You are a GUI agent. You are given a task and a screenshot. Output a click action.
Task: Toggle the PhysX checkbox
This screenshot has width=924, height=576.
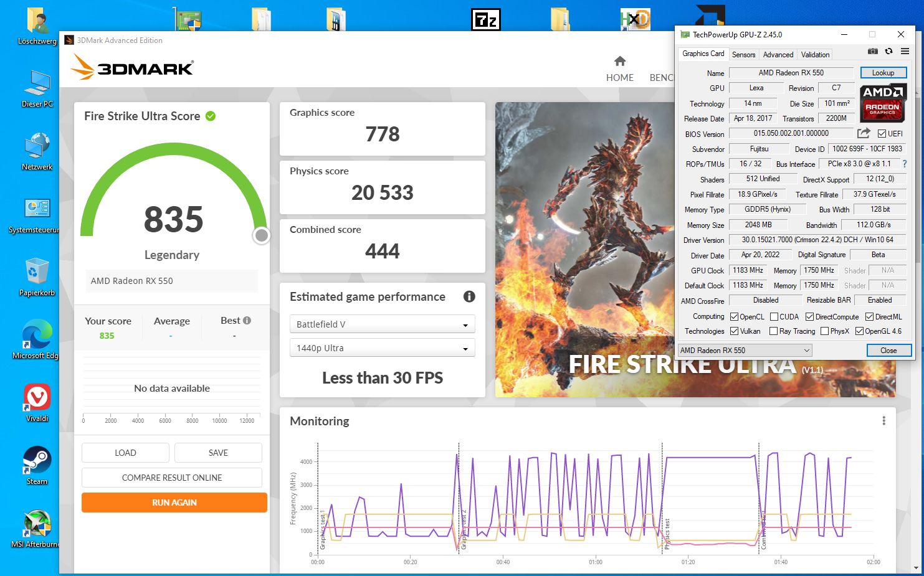[x=824, y=331]
